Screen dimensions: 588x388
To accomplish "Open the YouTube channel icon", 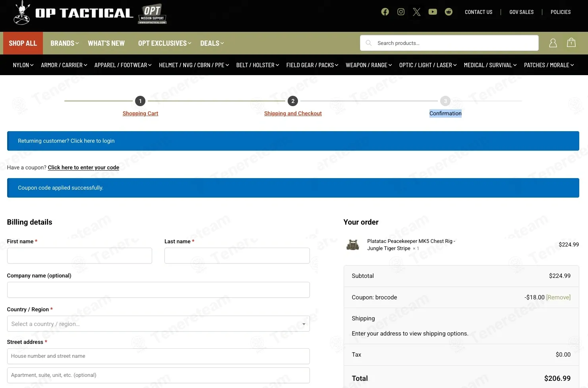I will (433, 12).
